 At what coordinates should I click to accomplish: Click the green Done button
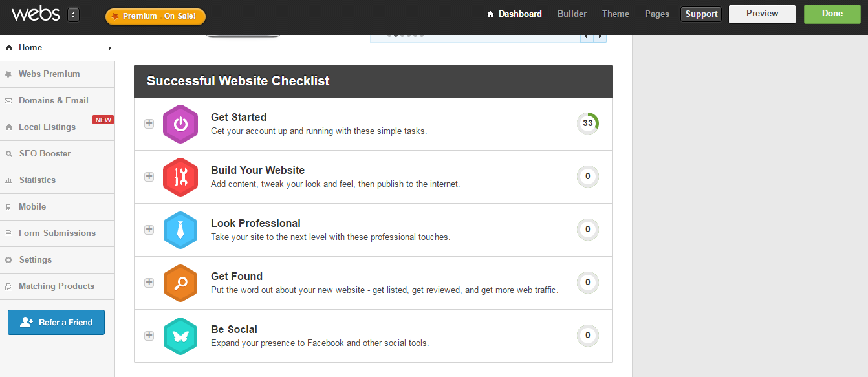click(x=832, y=14)
